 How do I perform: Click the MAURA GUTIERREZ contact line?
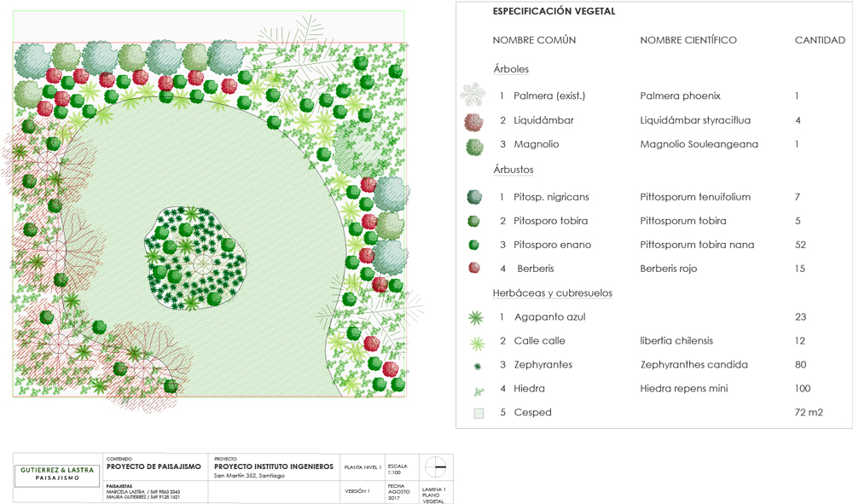pyautogui.click(x=143, y=497)
